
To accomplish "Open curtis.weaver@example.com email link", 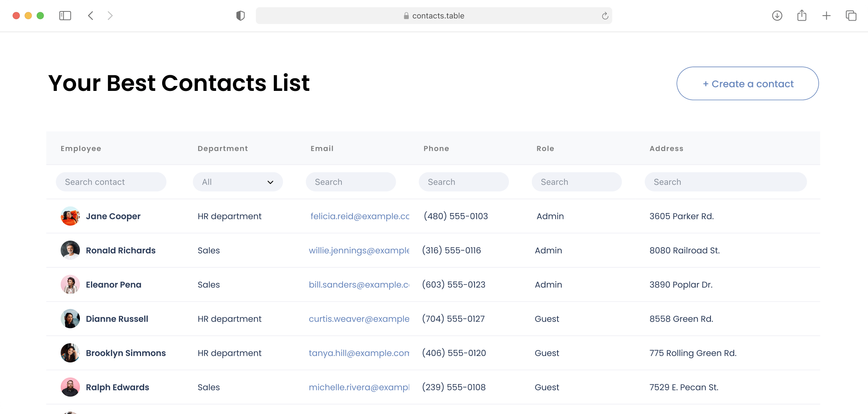I will [x=359, y=319].
